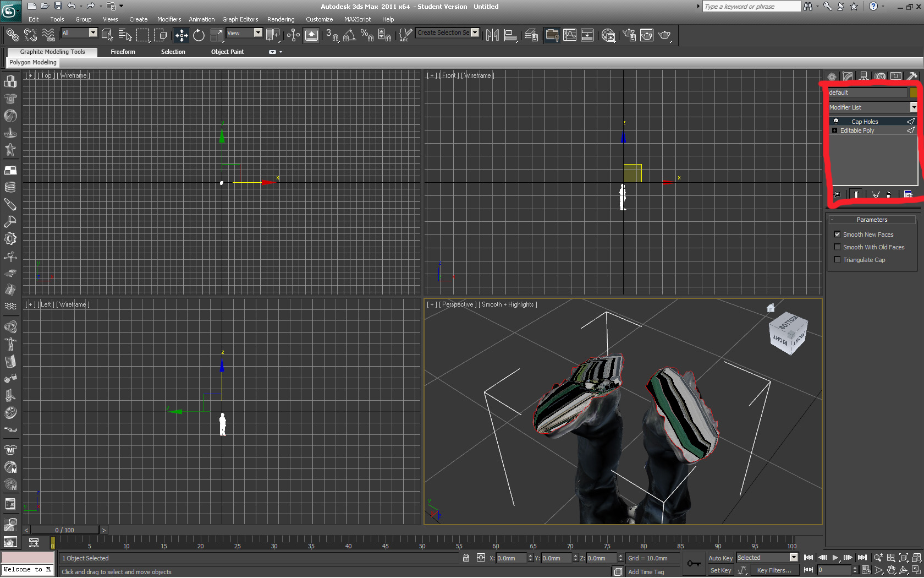
Task: Choose the Select Object tool
Action: click(x=107, y=35)
